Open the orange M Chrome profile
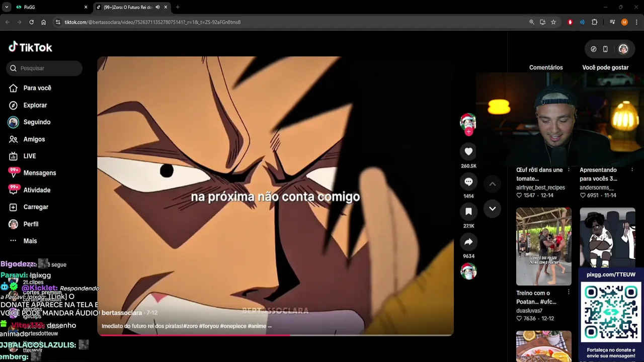This screenshot has width=644, height=362. [x=624, y=22]
